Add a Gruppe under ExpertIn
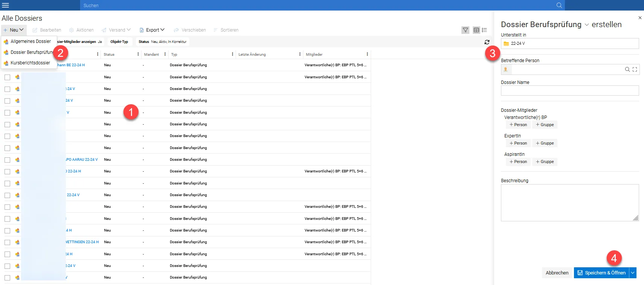The width and height of the screenshot is (644, 285). (x=545, y=143)
